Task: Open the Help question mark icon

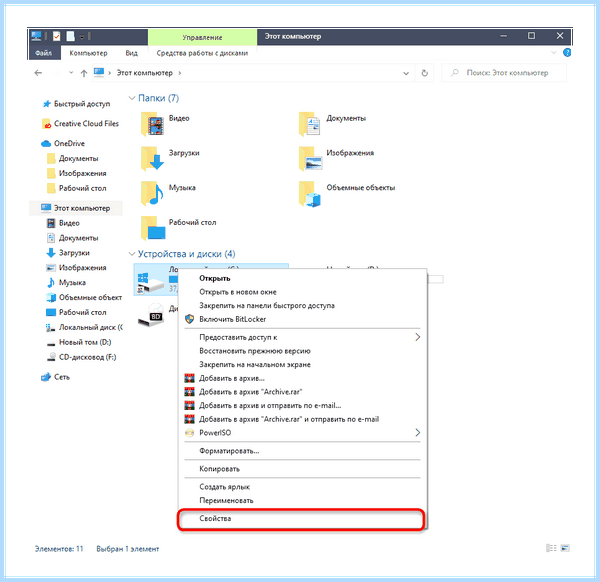Action: 567,52
